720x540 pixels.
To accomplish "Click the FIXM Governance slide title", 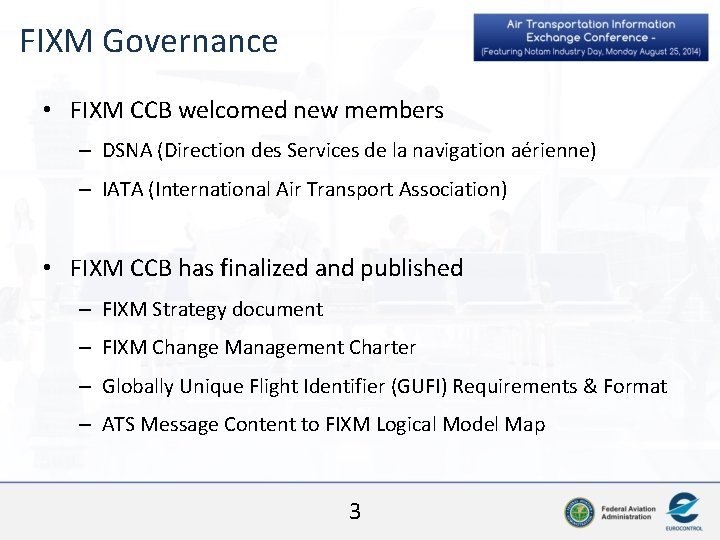I will click(x=149, y=41).
